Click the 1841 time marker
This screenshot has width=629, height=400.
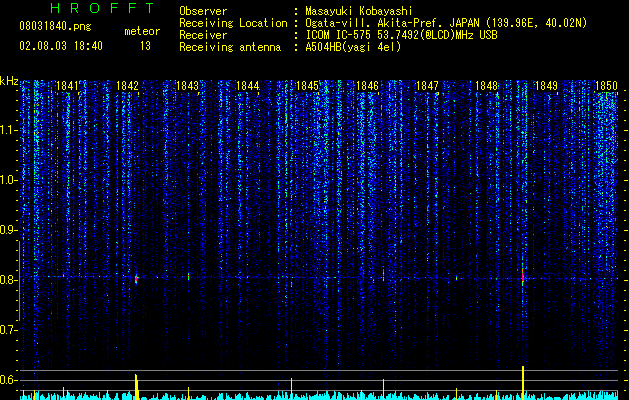67,86
